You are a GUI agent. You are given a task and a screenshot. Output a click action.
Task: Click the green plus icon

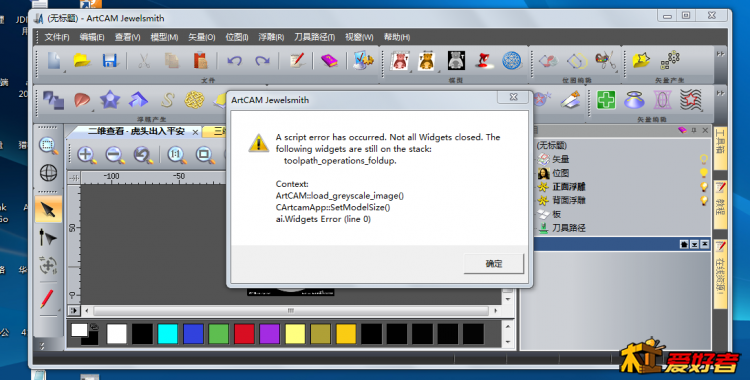click(x=606, y=100)
